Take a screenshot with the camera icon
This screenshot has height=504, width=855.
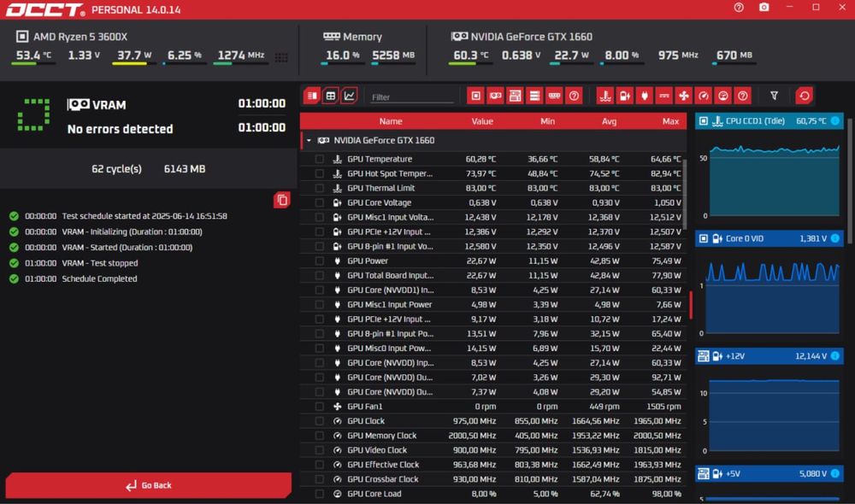point(764,7)
